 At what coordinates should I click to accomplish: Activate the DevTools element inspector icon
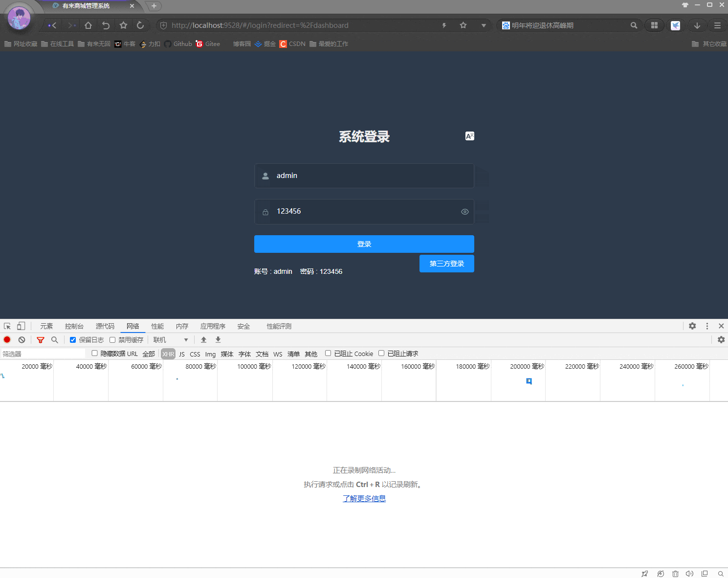click(7, 326)
